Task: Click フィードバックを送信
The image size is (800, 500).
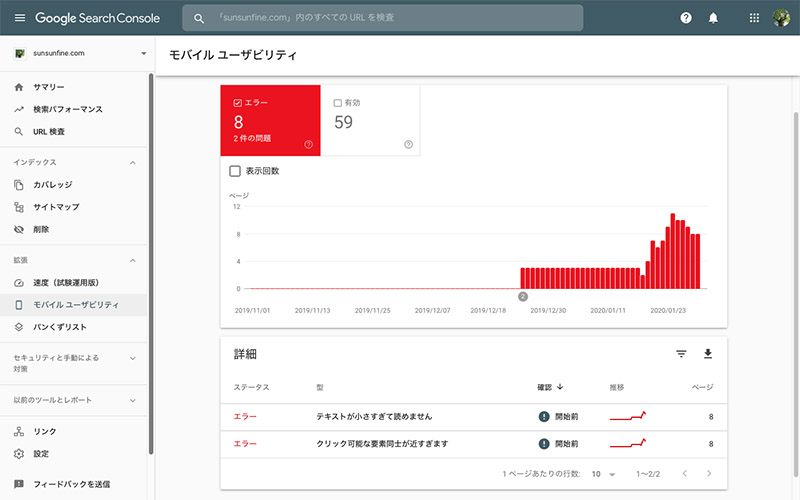Action: pos(73,484)
